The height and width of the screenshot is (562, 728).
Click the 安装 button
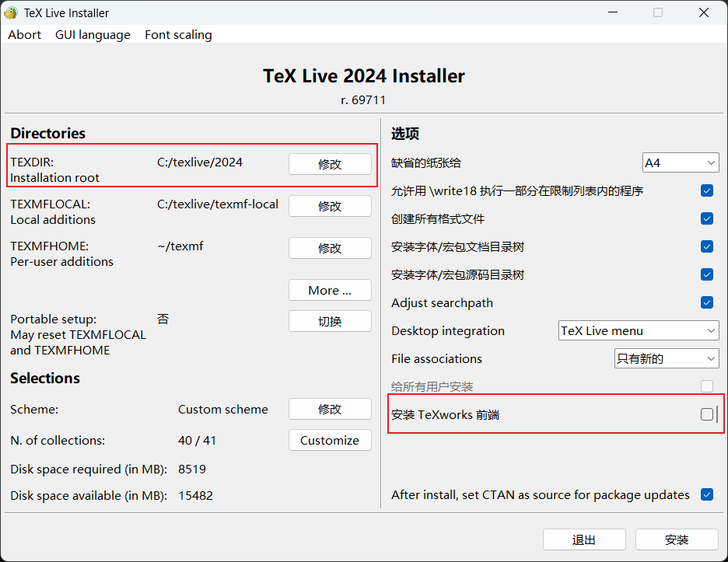tap(677, 539)
